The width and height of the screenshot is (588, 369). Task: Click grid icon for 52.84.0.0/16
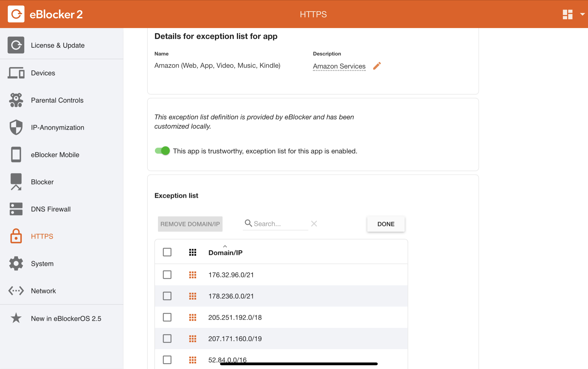pos(192,360)
